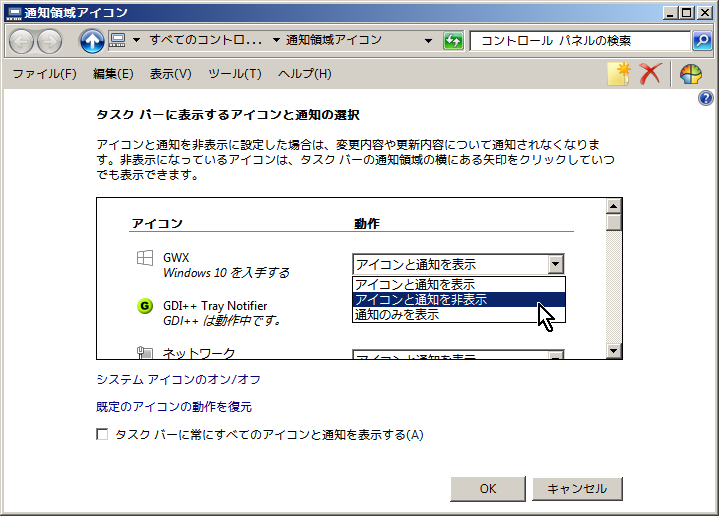Viewport: 719px width, 516px height.
Task: Click the red X toolbar icon
Action: [650, 74]
